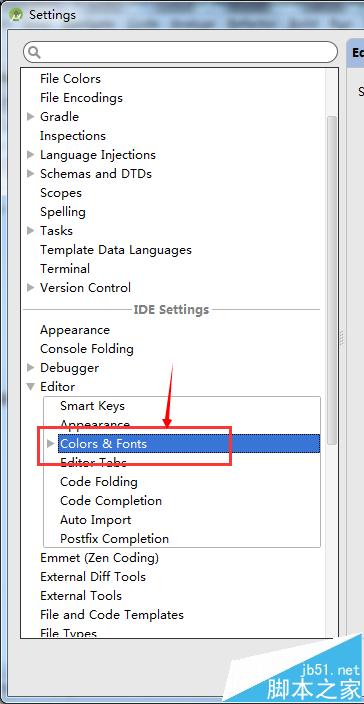
Task: Select Smart Keys under Editor
Action: click(92, 406)
